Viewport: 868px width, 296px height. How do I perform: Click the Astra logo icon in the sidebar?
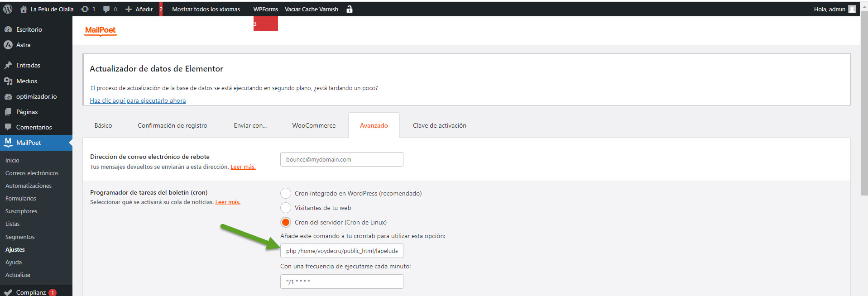[8, 45]
